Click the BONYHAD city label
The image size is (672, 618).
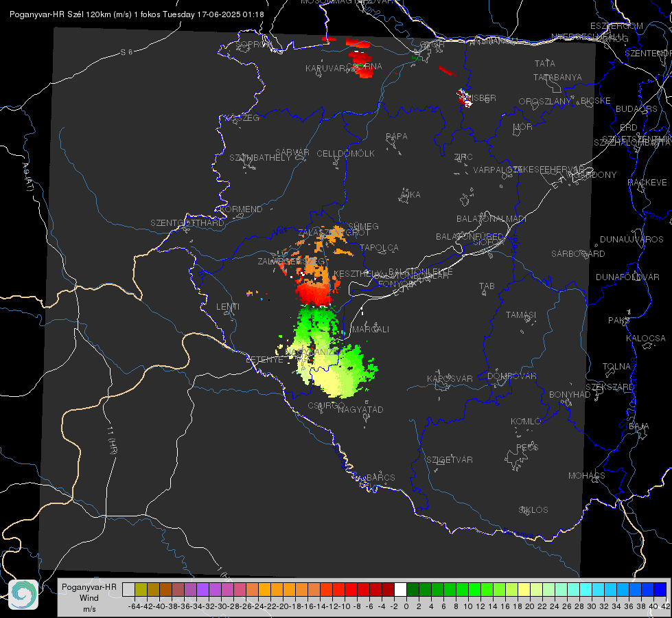570,395
